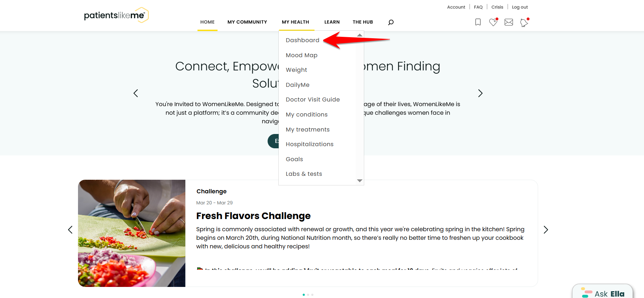Screen dimensions: 644x298
Task: Advance to next challenge card
Action: (546, 230)
